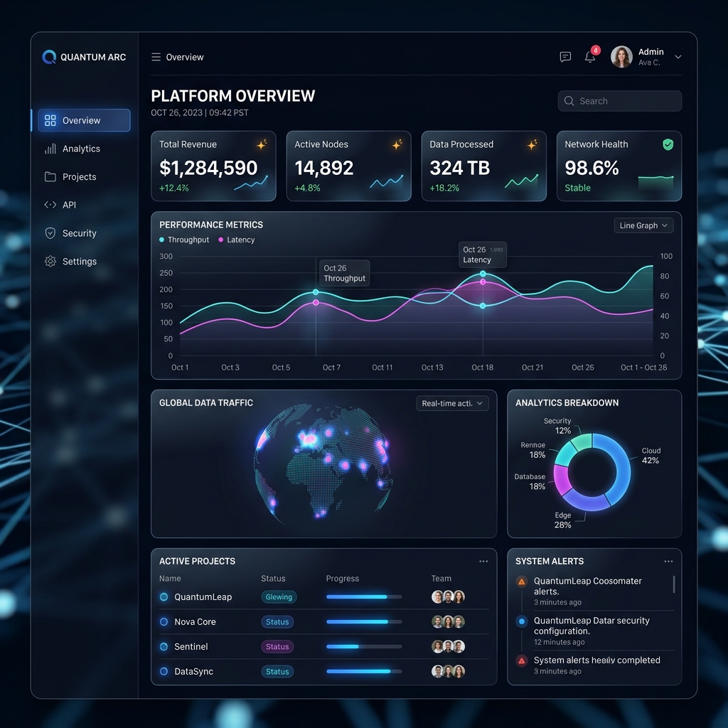Screen dimensions: 728x728
Task: Open the hamburger menu beside Overview
Action: pyautogui.click(x=156, y=57)
